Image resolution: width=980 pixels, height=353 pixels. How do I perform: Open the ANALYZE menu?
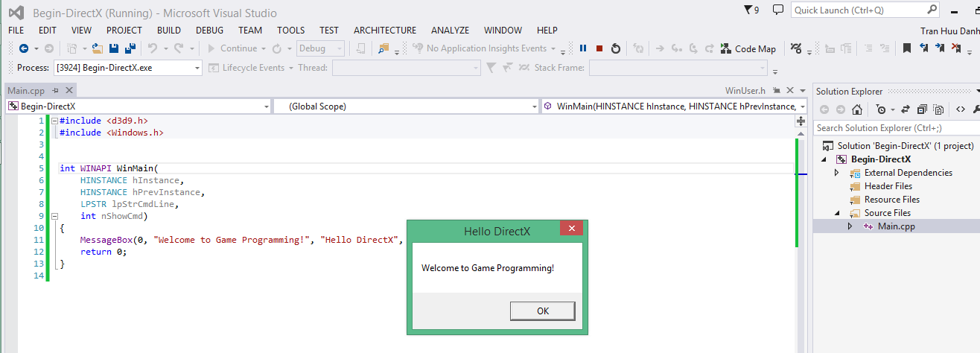click(x=451, y=31)
